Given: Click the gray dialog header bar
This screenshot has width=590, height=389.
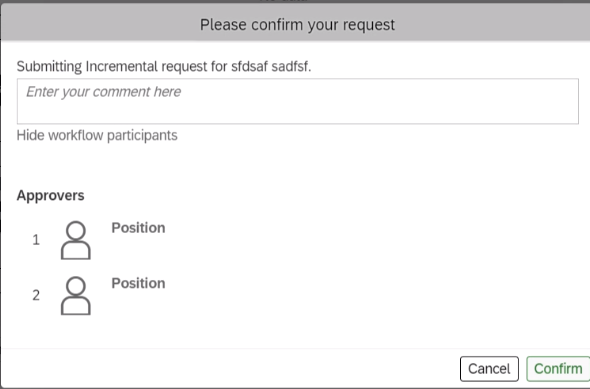Looking at the screenshot, I should [295, 23].
